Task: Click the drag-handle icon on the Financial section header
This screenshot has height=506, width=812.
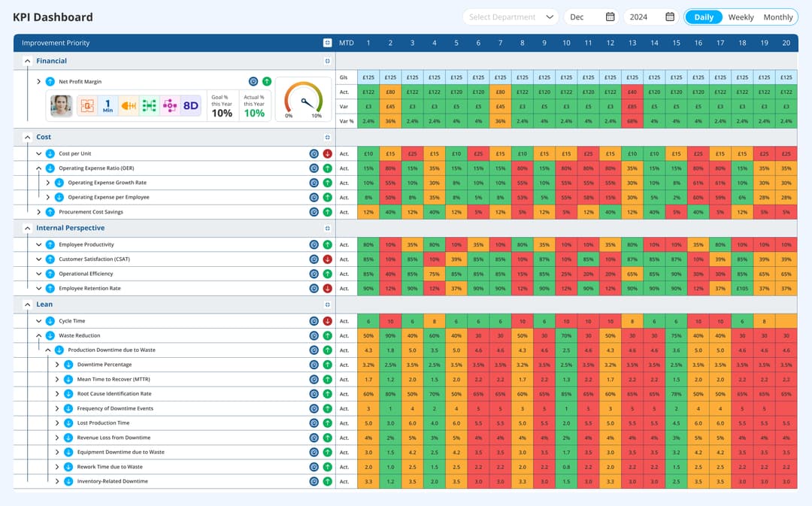Action: pyautogui.click(x=326, y=61)
